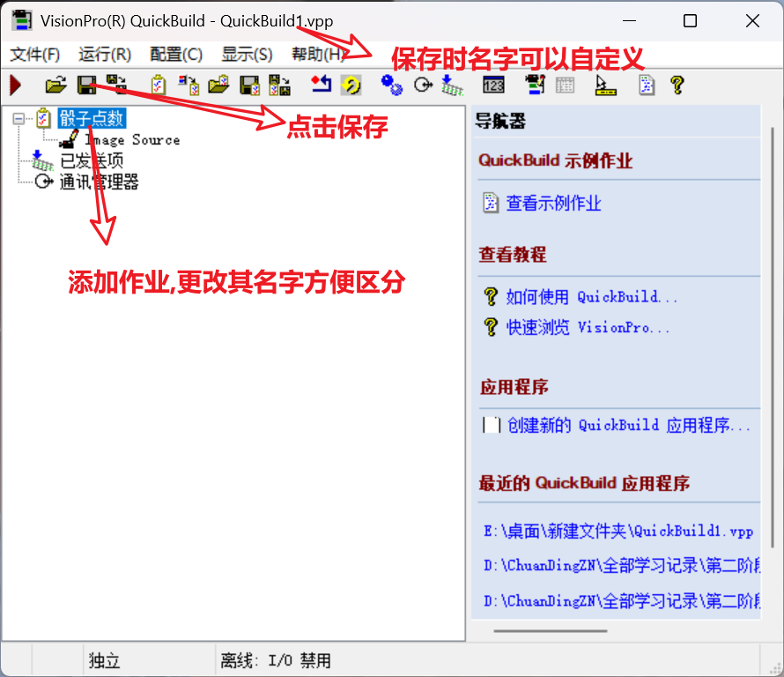Click the import job clipboard icon with arrow
784x677 pixels.
point(189,85)
